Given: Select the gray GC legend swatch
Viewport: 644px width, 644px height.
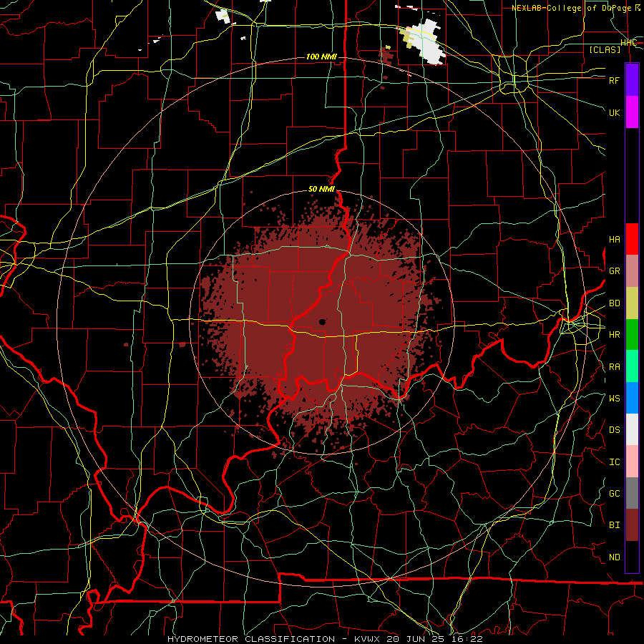Looking at the screenshot, I should pyautogui.click(x=632, y=493).
